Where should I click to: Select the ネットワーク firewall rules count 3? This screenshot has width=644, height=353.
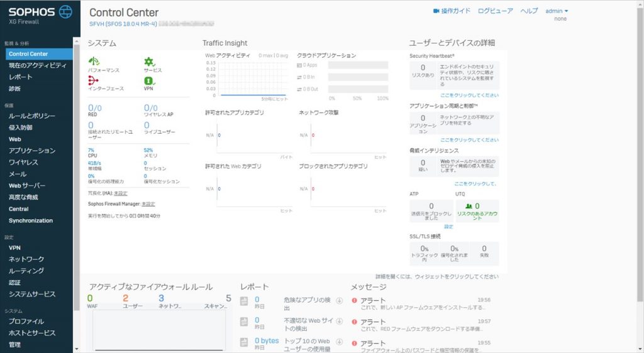point(162,298)
